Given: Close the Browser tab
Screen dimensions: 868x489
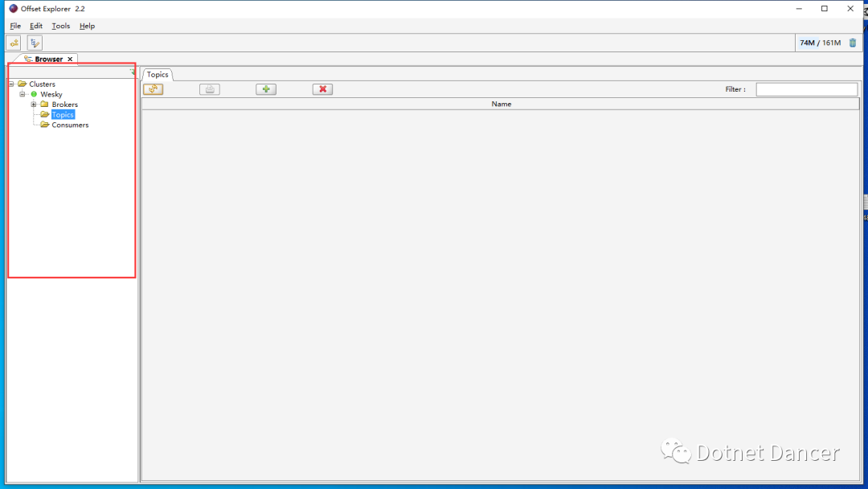Looking at the screenshot, I should click(70, 60).
